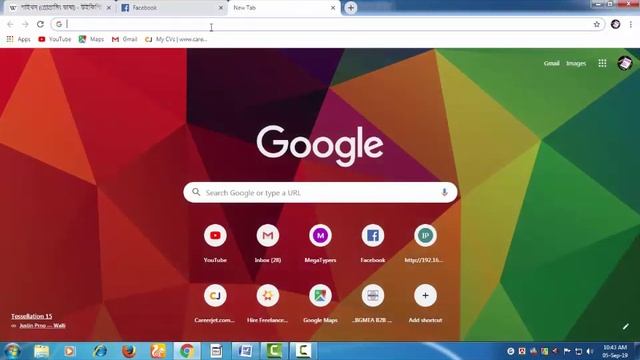Open the Windows Start menu

(12, 351)
